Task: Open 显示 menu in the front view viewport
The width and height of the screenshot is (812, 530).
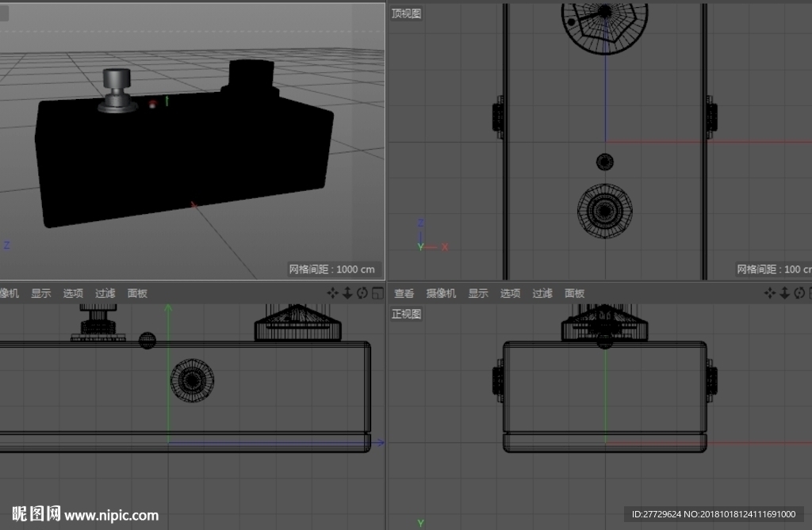Action: coord(478,293)
